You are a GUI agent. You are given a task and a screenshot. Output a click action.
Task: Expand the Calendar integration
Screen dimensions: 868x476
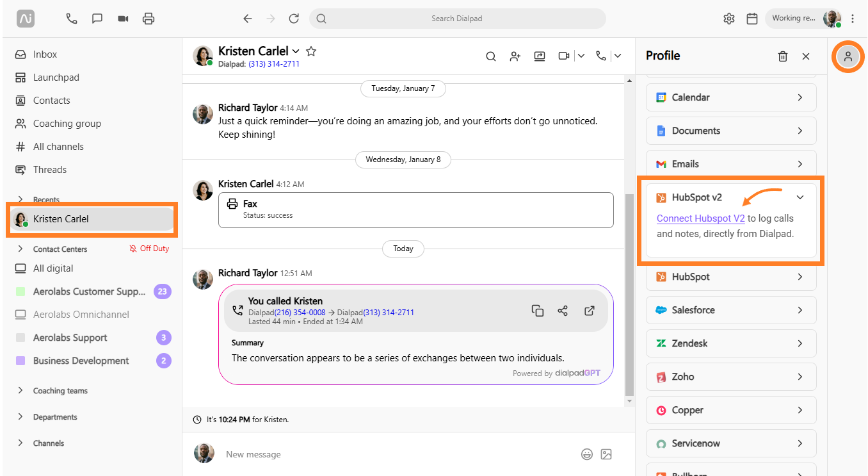731,97
